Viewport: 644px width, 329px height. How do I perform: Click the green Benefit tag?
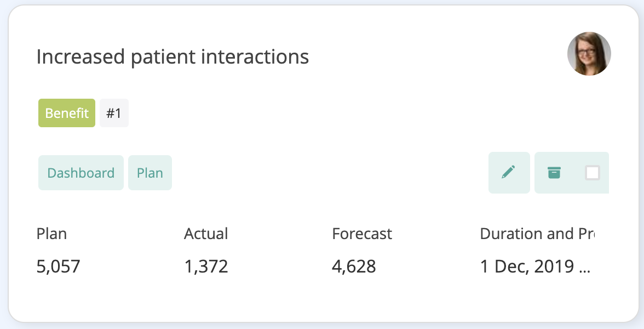[67, 113]
